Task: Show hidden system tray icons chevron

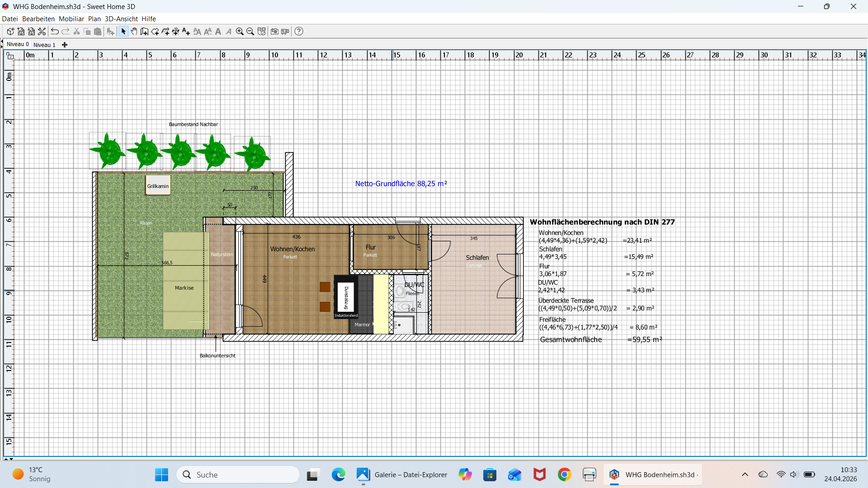Action: (x=745, y=474)
